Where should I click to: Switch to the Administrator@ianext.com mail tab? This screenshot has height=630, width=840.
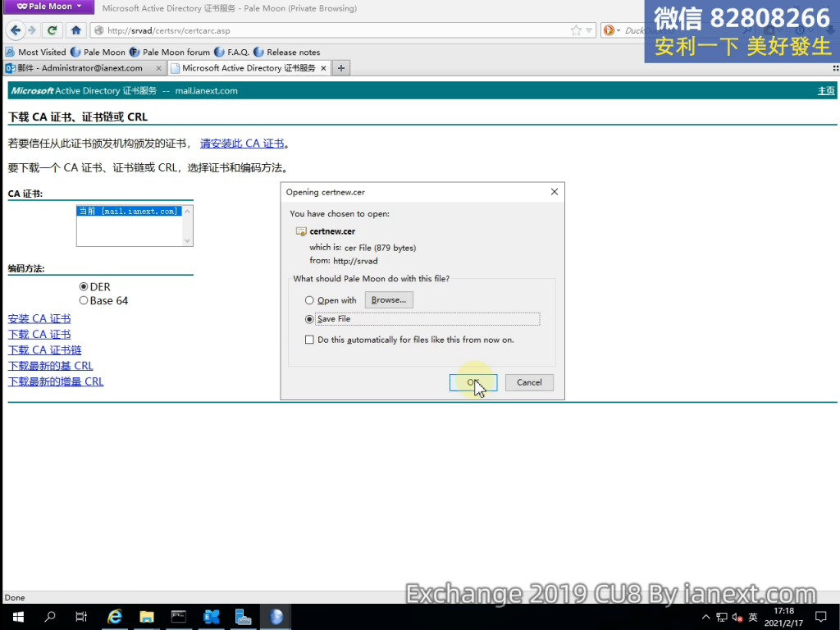click(79, 68)
